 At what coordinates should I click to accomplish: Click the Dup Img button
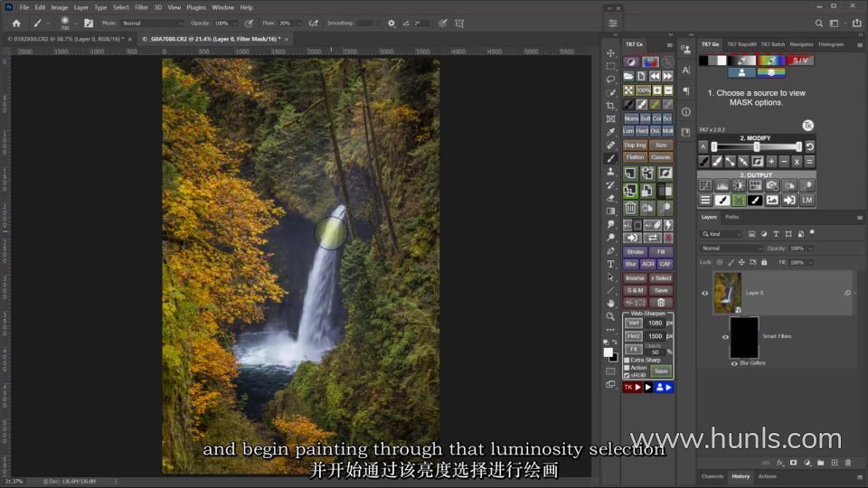(635, 145)
